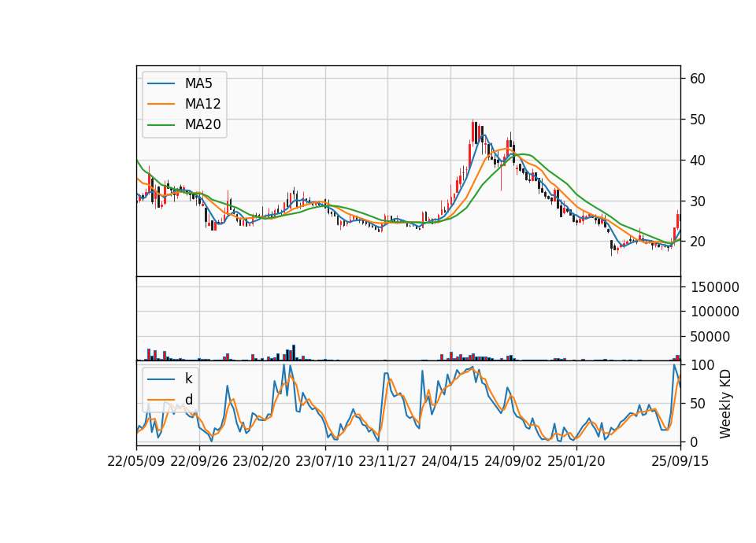The image size is (756, 543).
Task: Click the MA12 legend label
Action: pyautogui.click(x=202, y=104)
